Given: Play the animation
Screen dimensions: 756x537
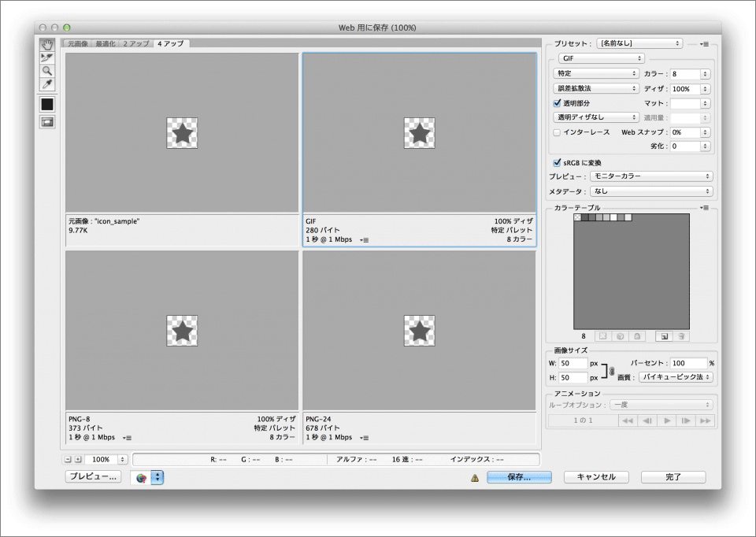Looking at the screenshot, I should (x=667, y=420).
